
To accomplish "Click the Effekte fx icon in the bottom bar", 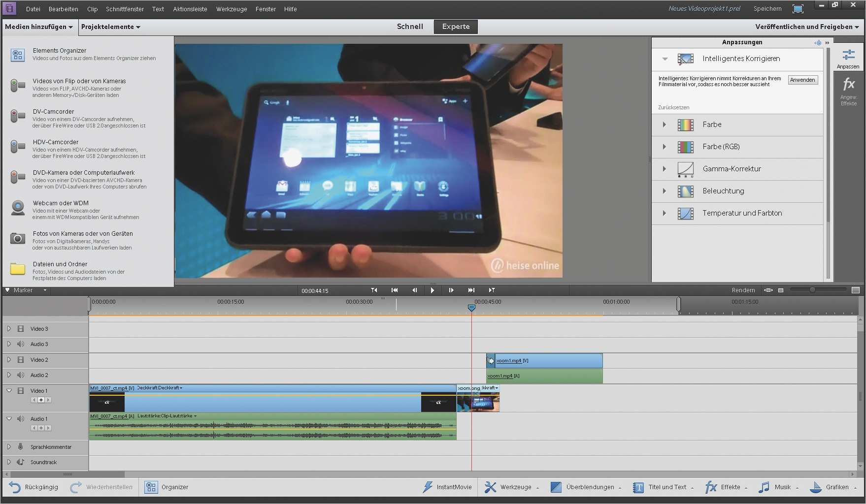I will (711, 487).
